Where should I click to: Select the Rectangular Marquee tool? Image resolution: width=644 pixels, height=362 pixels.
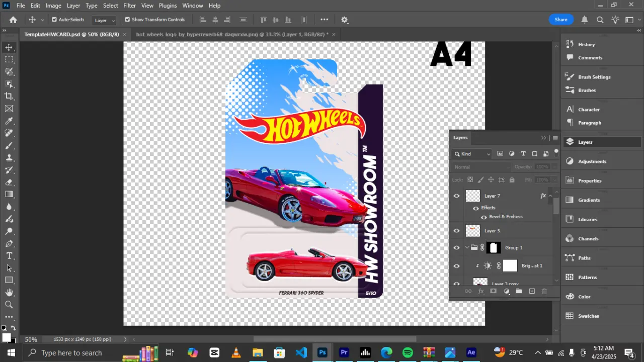pyautogui.click(x=9, y=59)
